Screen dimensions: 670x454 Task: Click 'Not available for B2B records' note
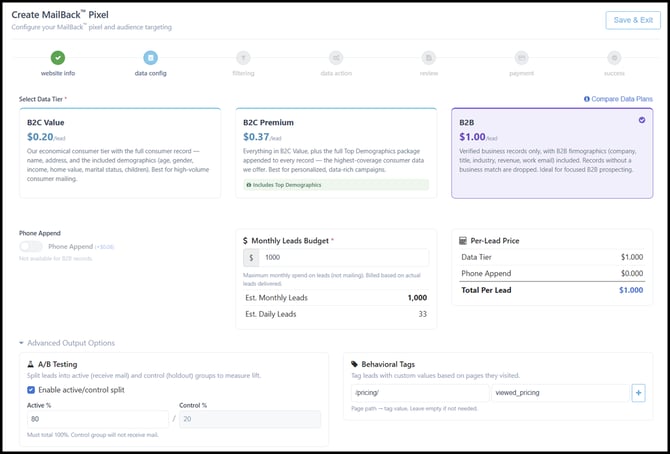click(x=56, y=259)
